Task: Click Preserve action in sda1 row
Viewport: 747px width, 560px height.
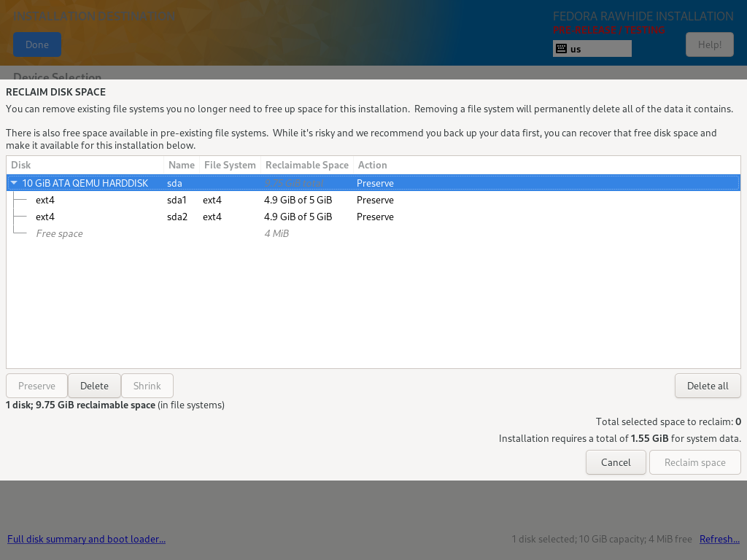Action: 375,200
